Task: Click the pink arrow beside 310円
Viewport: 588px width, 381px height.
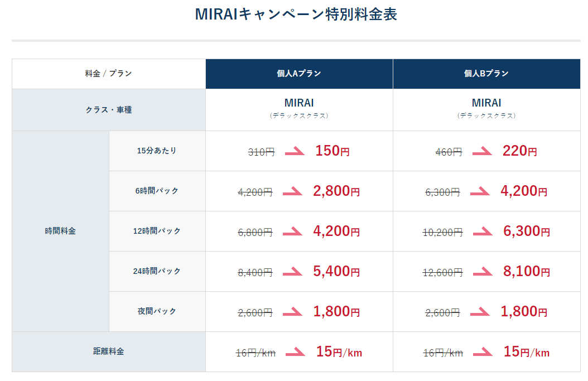Action: [x=295, y=152]
